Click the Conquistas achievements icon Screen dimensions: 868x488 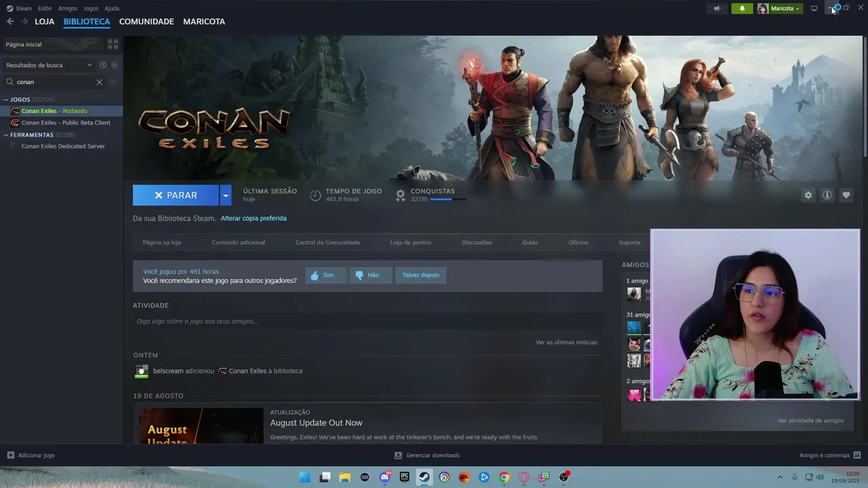[x=400, y=195]
